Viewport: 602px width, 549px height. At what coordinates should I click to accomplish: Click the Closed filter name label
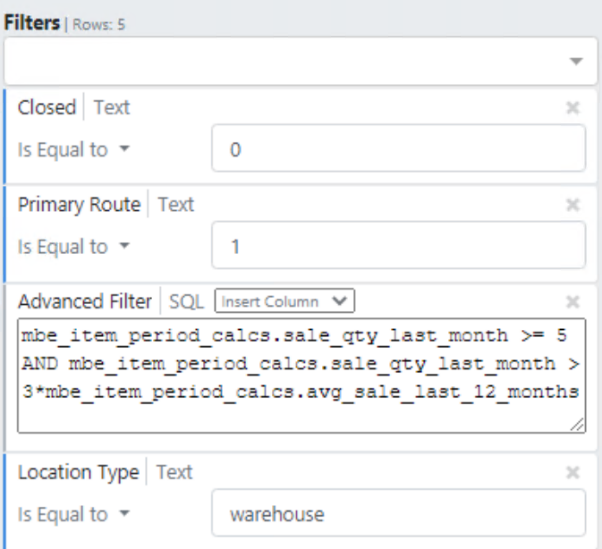point(47,107)
